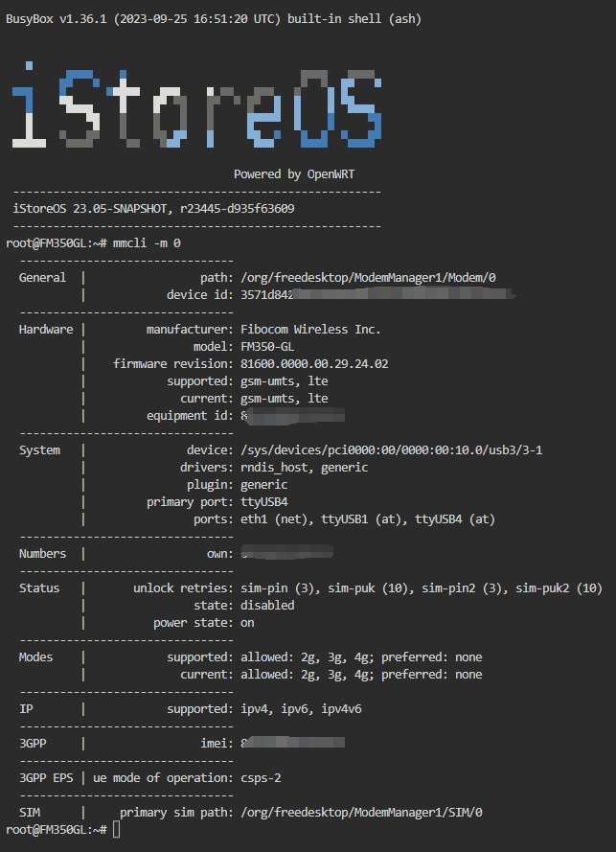Click the '3GPP EPS' section label
The width and height of the screenshot is (616, 852).
coord(46,778)
